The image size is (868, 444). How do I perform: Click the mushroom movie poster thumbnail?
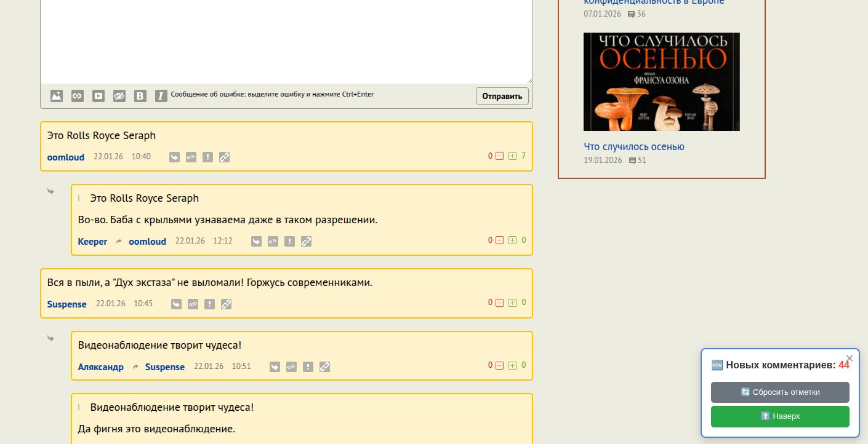[661, 82]
